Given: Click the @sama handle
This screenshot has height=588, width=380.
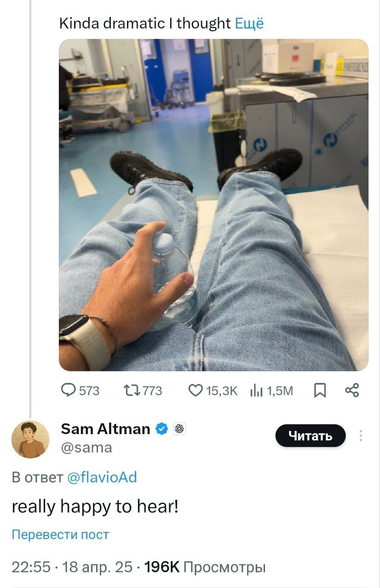Looking at the screenshot, I should tap(86, 447).
